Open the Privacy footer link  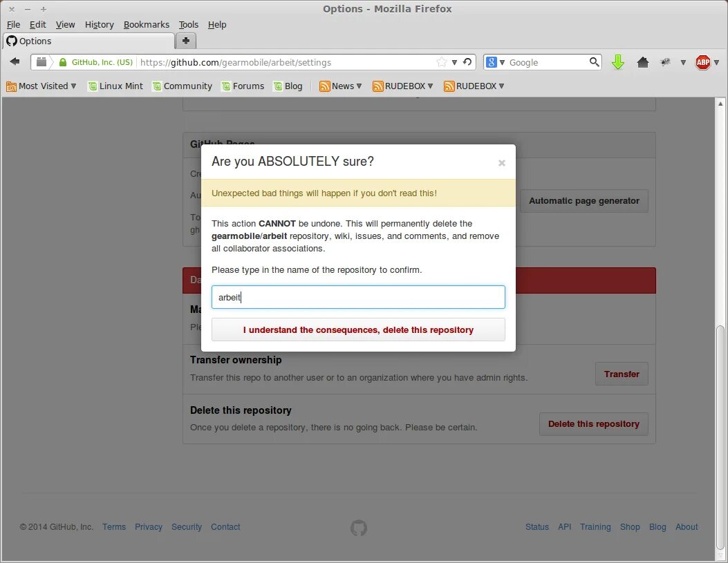tap(149, 527)
